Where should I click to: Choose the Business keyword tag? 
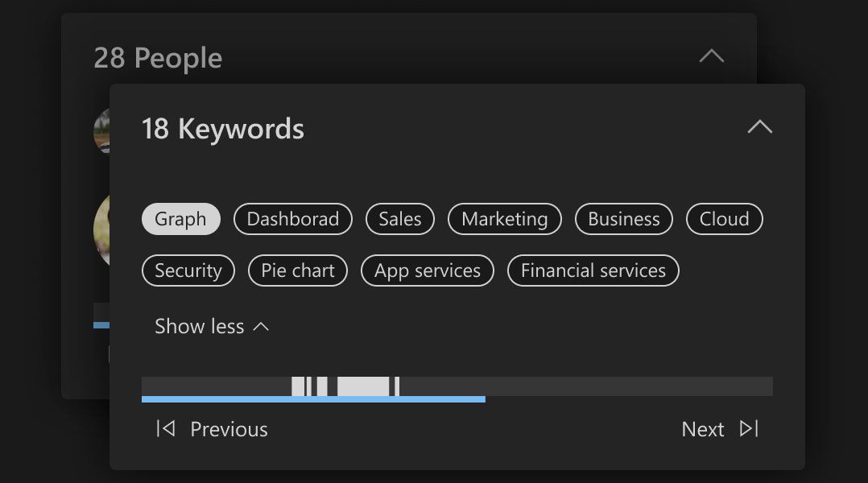pyautogui.click(x=623, y=219)
